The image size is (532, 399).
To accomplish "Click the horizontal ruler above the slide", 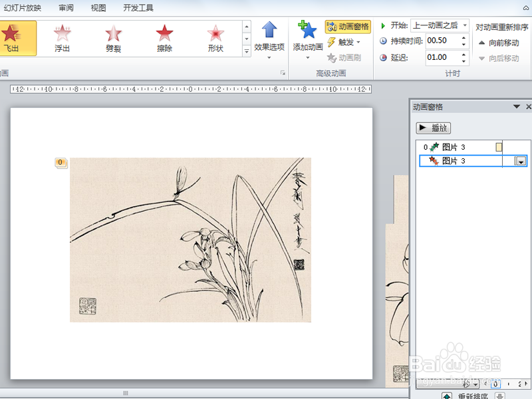I will [191, 89].
